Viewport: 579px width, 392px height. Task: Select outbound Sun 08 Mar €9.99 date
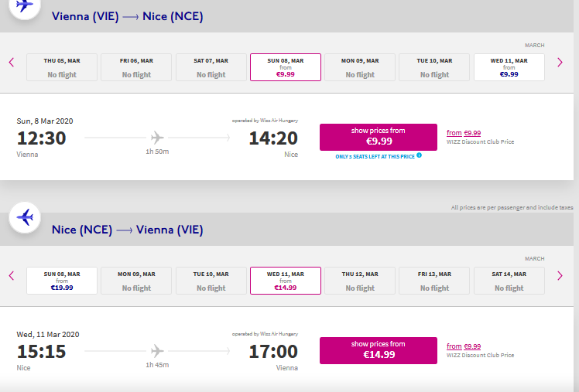(x=286, y=67)
